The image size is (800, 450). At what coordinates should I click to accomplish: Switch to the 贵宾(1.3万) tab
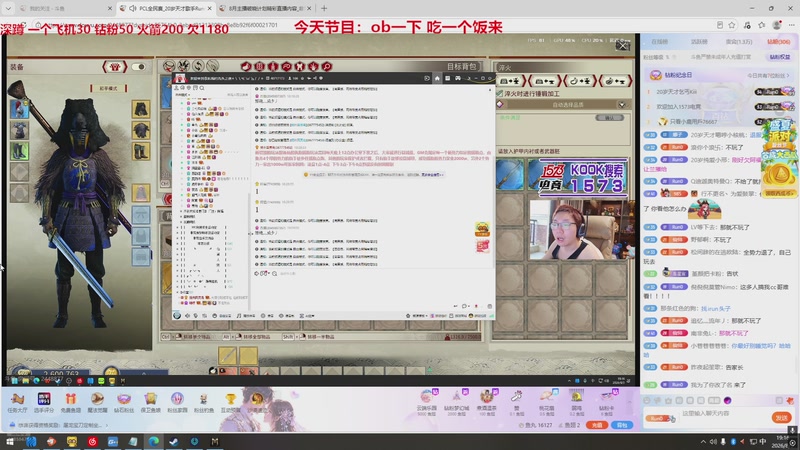739,42
